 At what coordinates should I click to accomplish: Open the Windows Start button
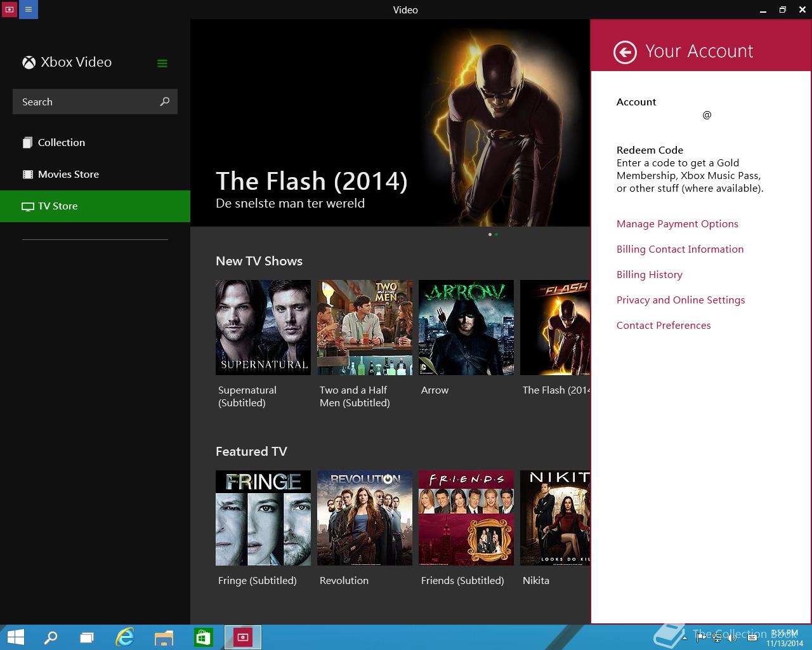[x=15, y=637]
